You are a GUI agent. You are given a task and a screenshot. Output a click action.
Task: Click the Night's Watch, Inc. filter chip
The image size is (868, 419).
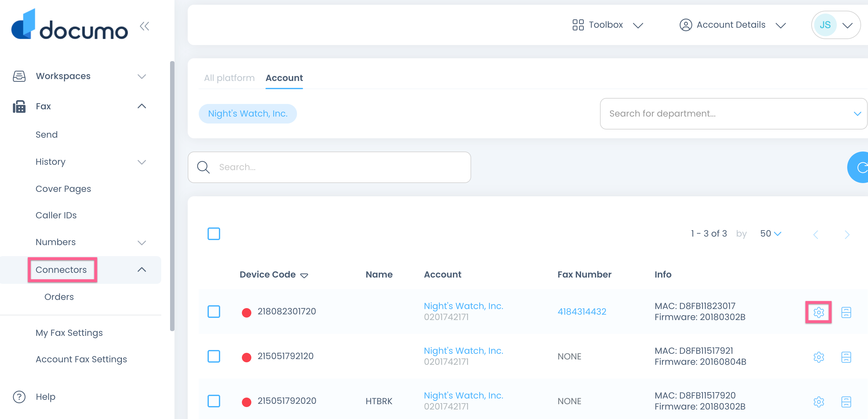click(x=248, y=114)
